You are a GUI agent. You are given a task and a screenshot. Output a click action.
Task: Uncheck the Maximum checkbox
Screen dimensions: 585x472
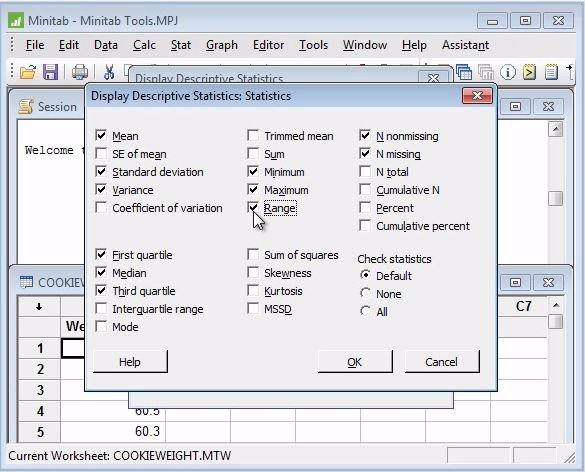tap(253, 189)
